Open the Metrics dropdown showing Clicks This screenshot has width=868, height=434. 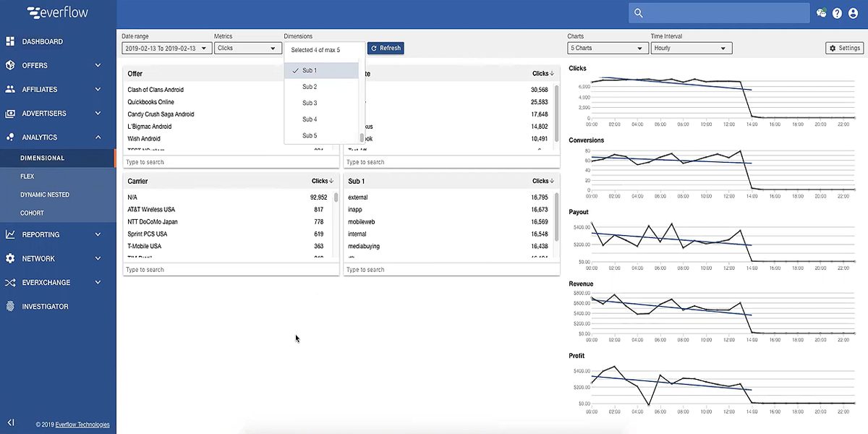[x=247, y=48]
